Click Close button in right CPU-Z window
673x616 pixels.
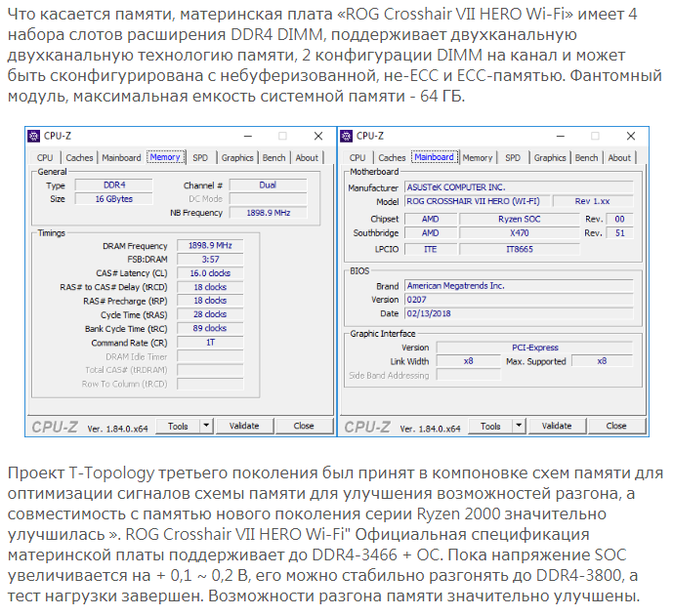616,426
